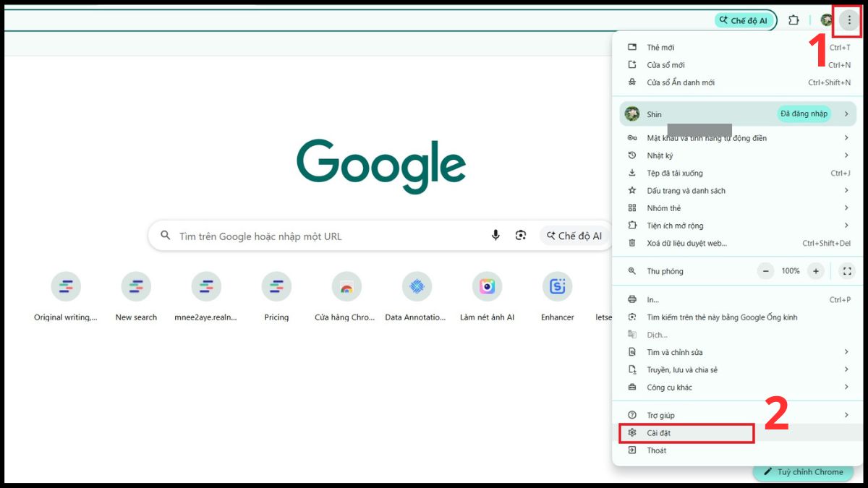Viewport: 868px width, 488px height.
Task: Expand the Nhóm thẻ submenu
Action: [739, 208]
